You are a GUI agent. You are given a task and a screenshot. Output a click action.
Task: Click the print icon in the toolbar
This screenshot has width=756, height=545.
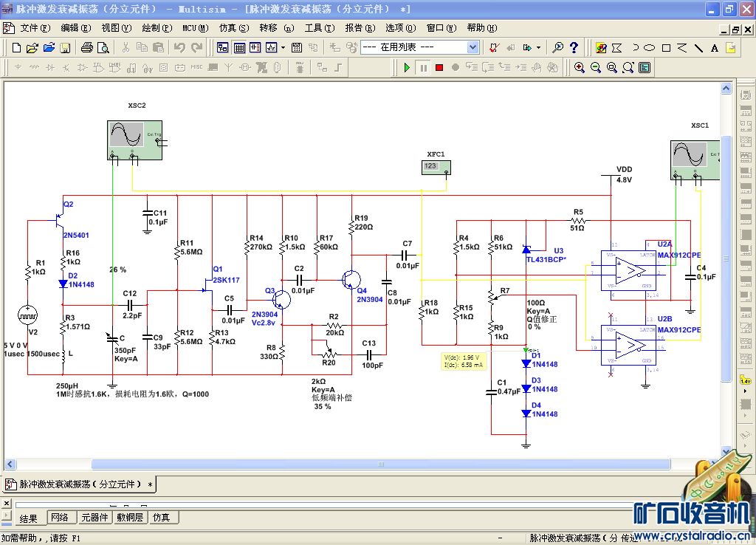point(86,47)
